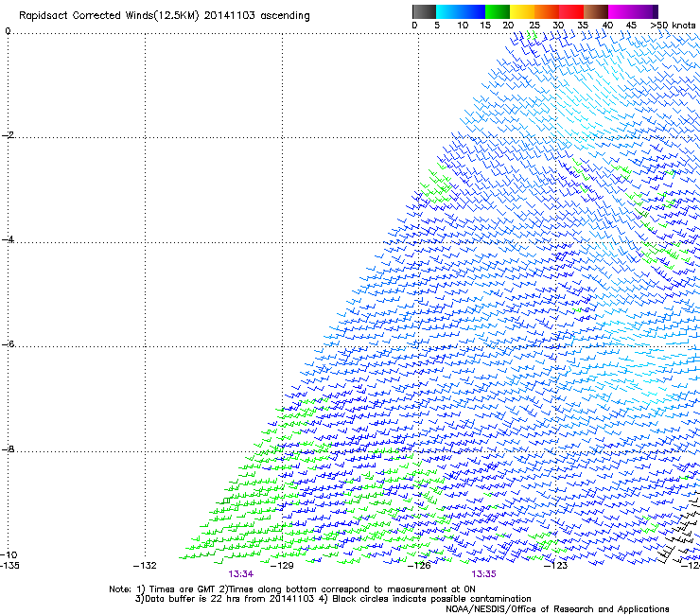The width and height of the screenshot is (700, 615).
Task: Click the brown 35-40 knots legend swatch
Action: (x=596, y=11)
